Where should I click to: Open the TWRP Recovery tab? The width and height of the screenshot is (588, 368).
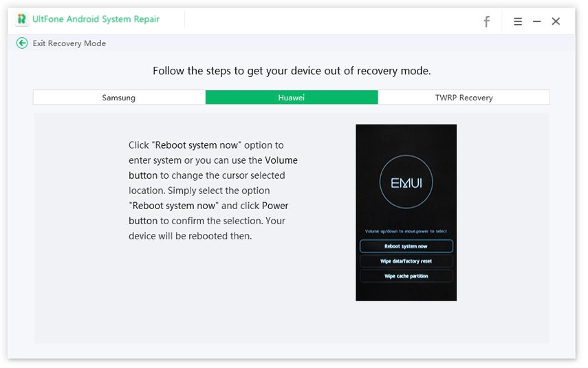[464, 98]
